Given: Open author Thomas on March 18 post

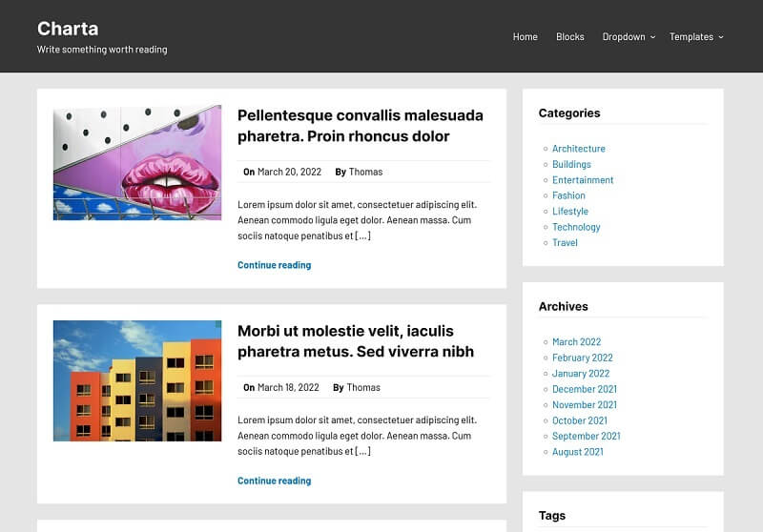Looking at the screenshot, I should [x=363, y=388].
